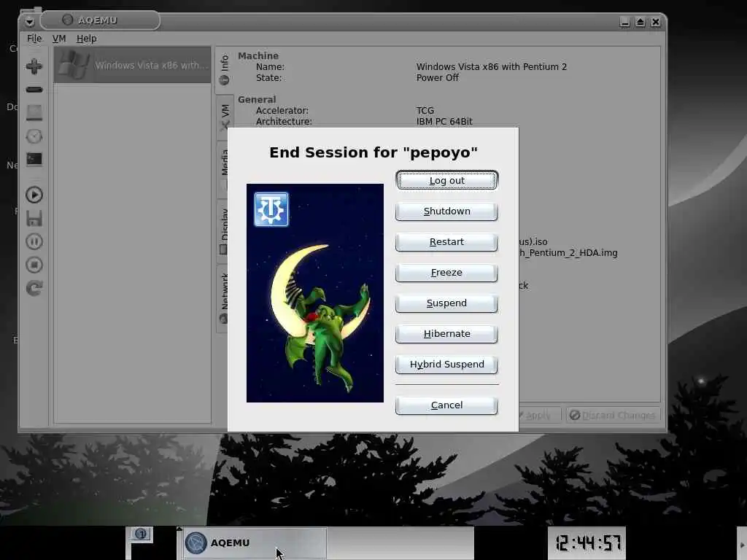Close the AQEMU window
The width and height of the screenshot is (747, 560).
click(656, 22)
